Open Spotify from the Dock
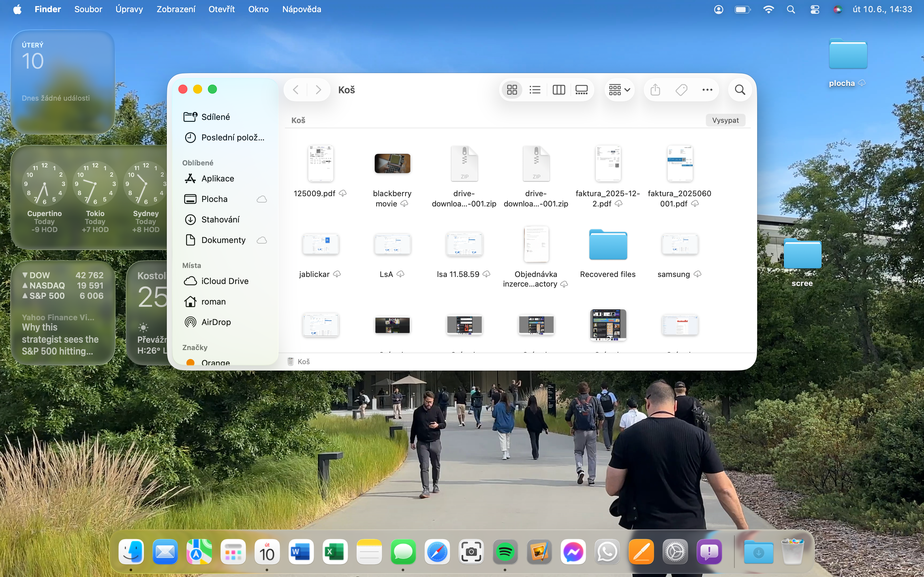The width and height of the screenshot is (924, 577). coord(505,552)
